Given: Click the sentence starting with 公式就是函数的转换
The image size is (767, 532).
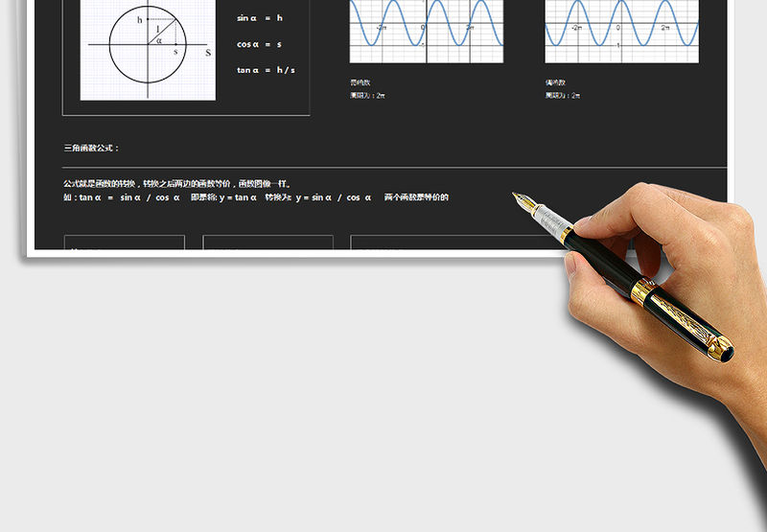Looking at the screenshot, I should (177, 184).
